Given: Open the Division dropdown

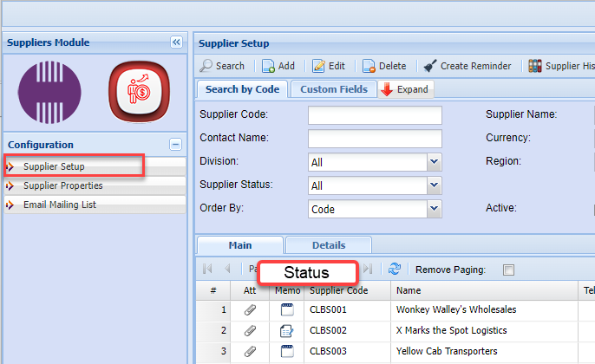Looking at the screenshot, I should (434, 161).
